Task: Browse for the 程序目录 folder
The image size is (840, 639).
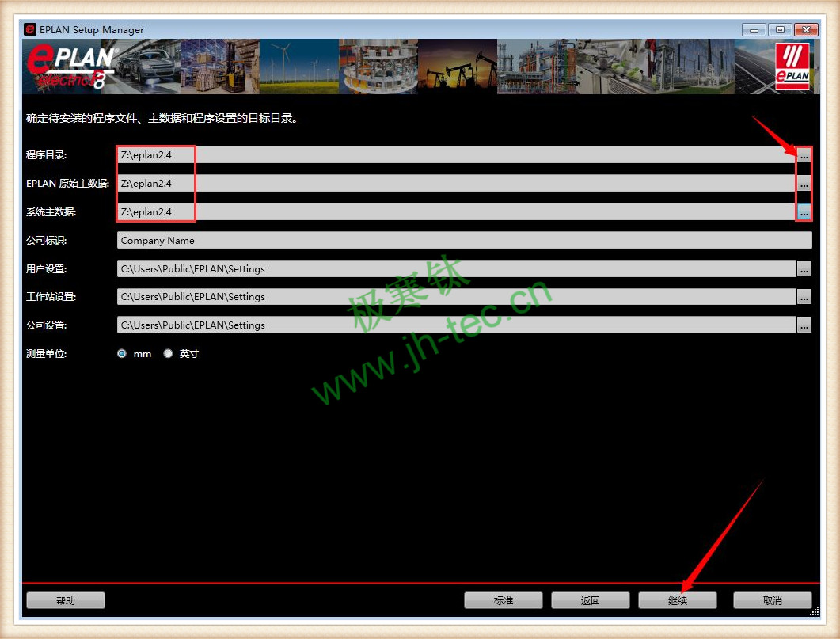Action: [804, 155]
